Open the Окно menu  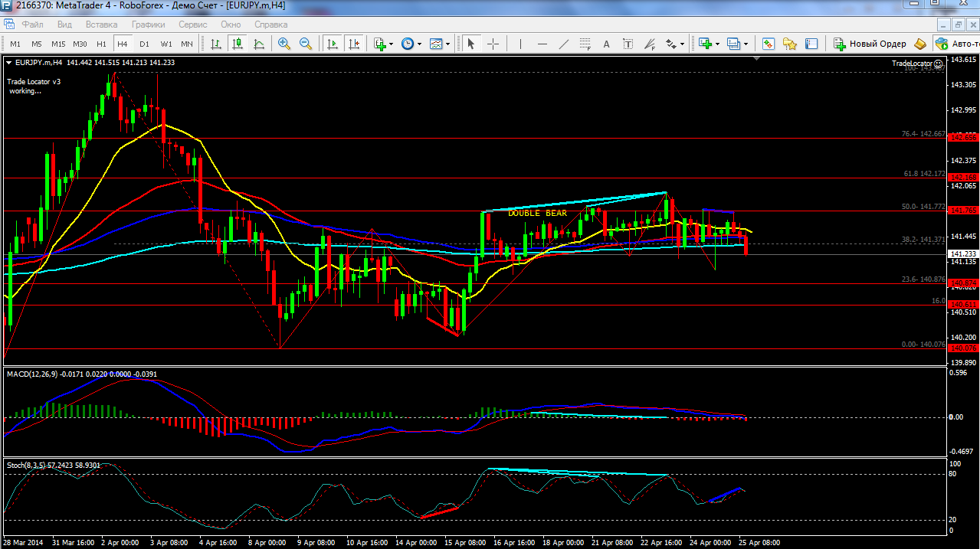point(231,24)
